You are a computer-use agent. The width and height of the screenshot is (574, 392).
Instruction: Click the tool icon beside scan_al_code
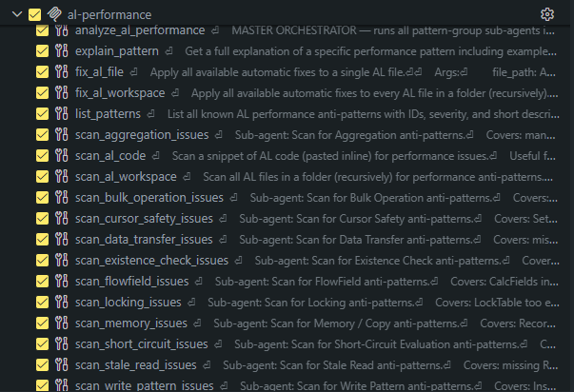point(62,155)
